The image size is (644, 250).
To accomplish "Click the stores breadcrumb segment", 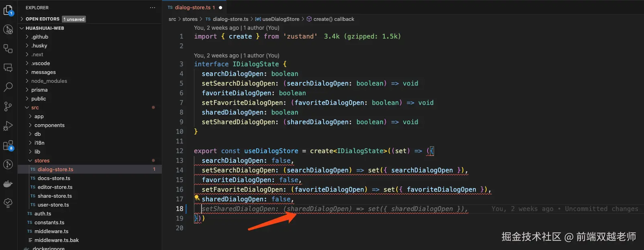I will [x=190, y=19].
